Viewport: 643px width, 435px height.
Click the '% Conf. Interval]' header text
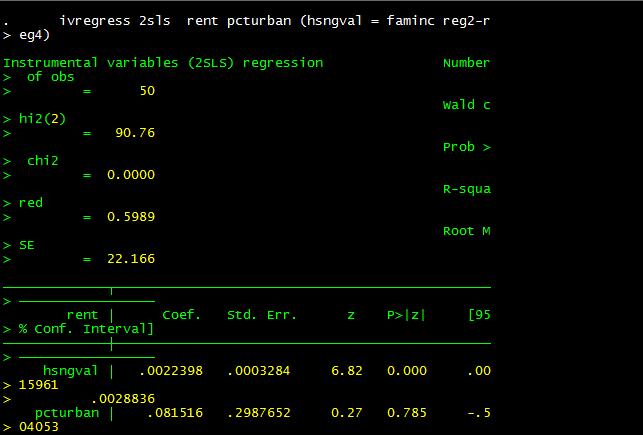tap(86, 329)
